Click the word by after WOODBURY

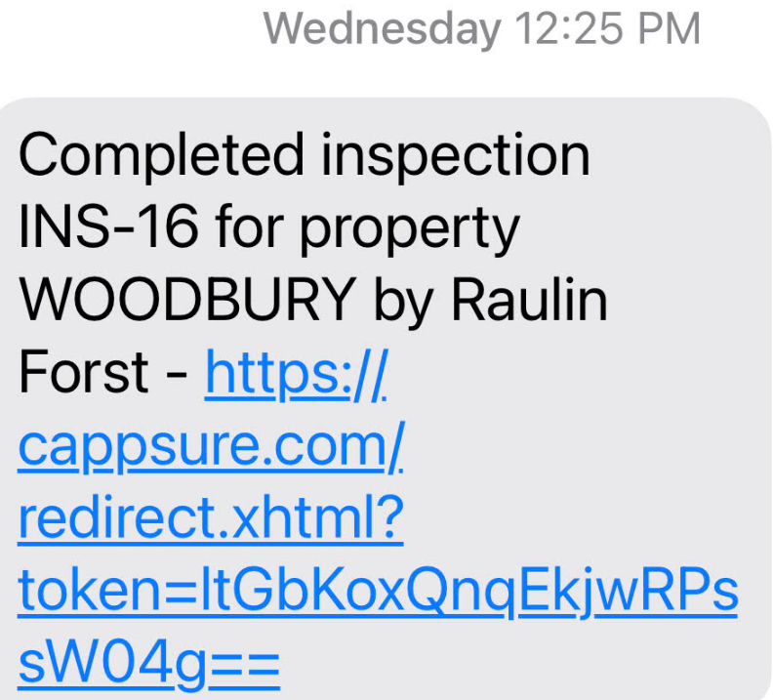pyautogui.click(x=403, y=302)
